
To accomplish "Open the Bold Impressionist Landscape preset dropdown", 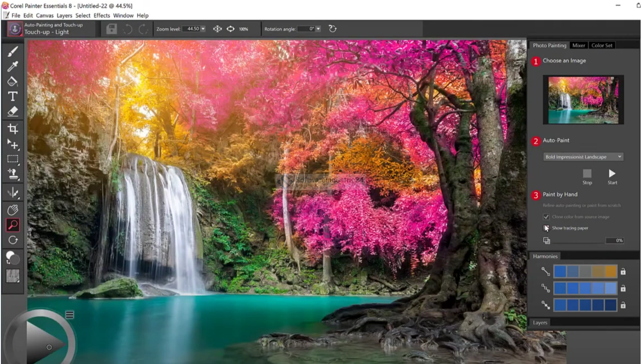I will pyautogui.click(x=583, y=157).
